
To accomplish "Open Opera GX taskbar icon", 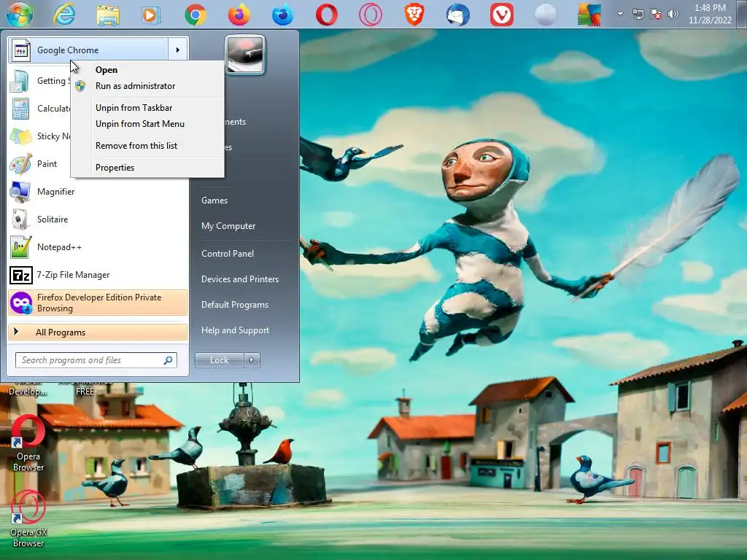I will point(370,15).
